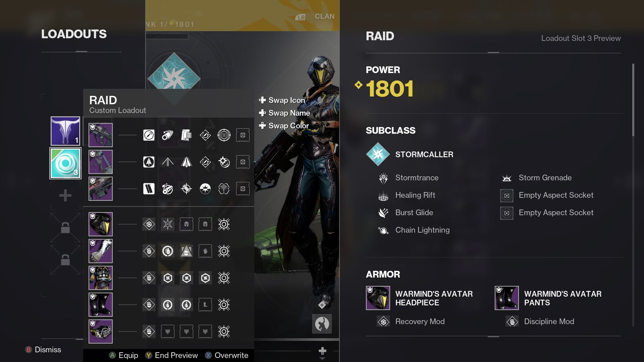Viewport: 644px width, 362px height.
Task: Click the Burst Glide movement icon
Action: click(383, 213)
